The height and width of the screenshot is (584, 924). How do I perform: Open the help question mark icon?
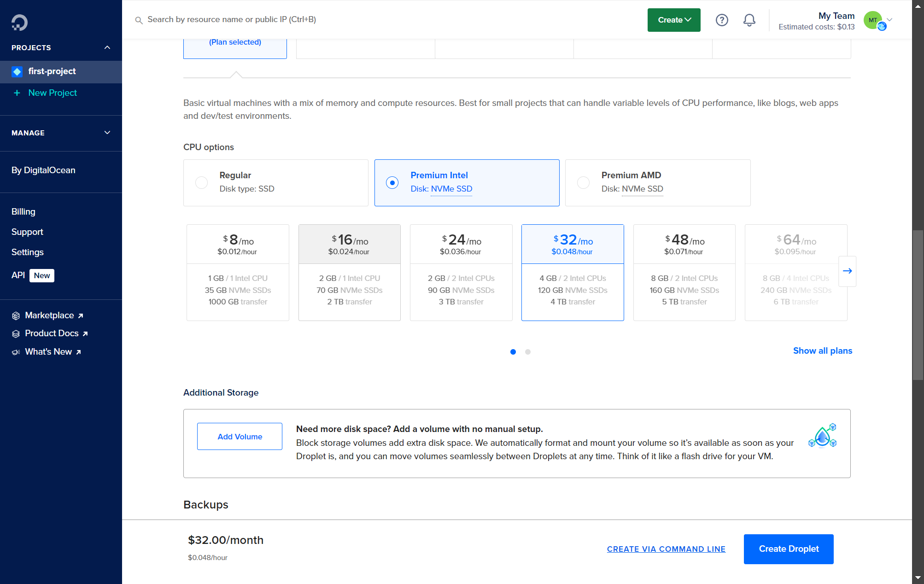point(722,20)
